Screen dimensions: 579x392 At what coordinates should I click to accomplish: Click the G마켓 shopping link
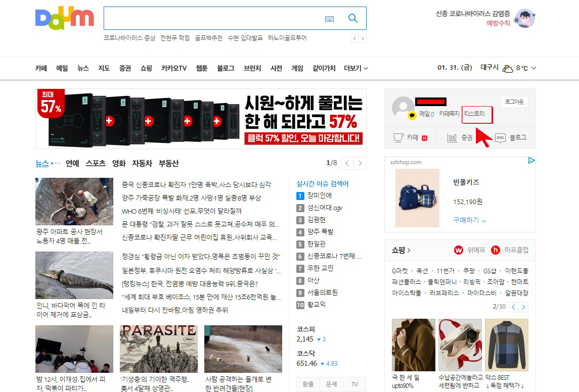[x=400, y=271]
